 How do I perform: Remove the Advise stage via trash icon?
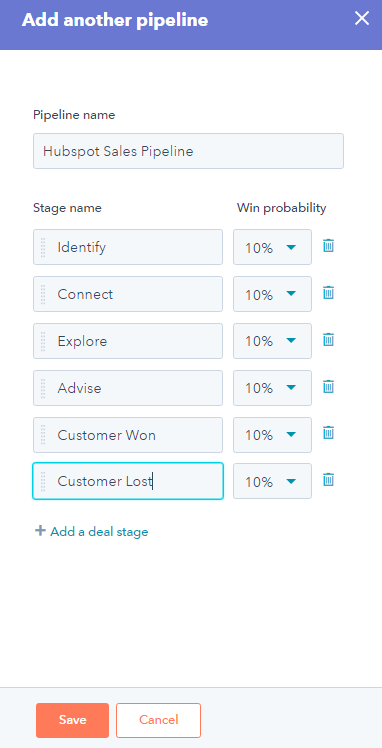[x=328, y=387]
